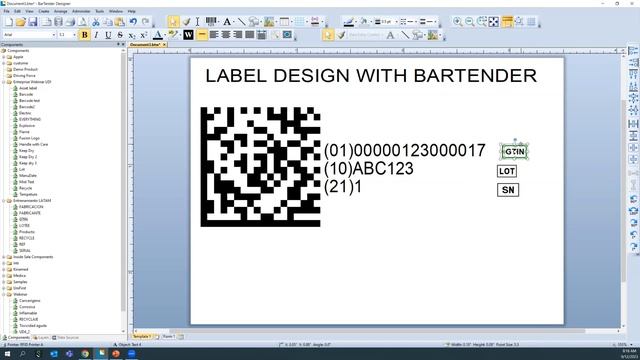Viewport: 640px width, 360px height.
Task: Select the Fusion Logo component
Action: [29, 138]
